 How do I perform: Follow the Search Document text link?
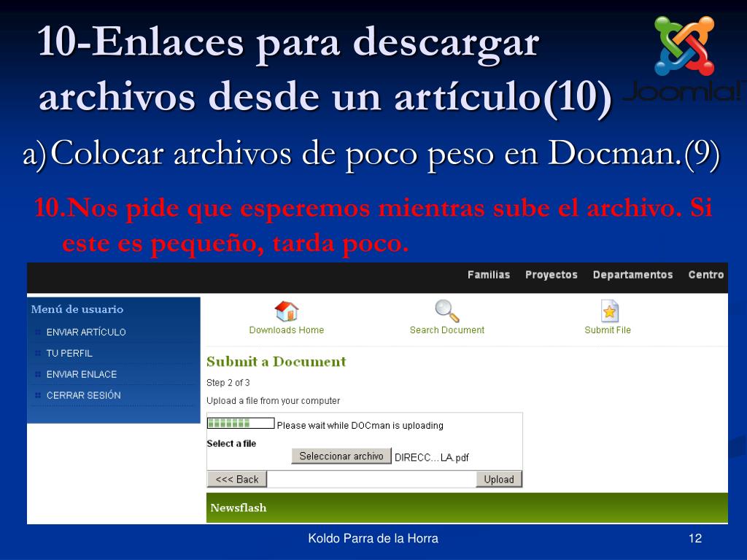[x=447, y=330]
